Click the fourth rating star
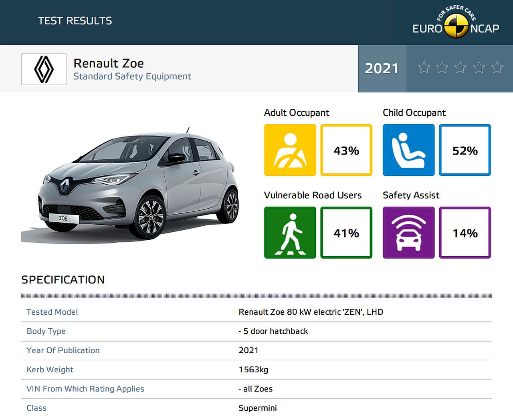The image size is (513, 420). pyautogui.click(x=479, y=67)
